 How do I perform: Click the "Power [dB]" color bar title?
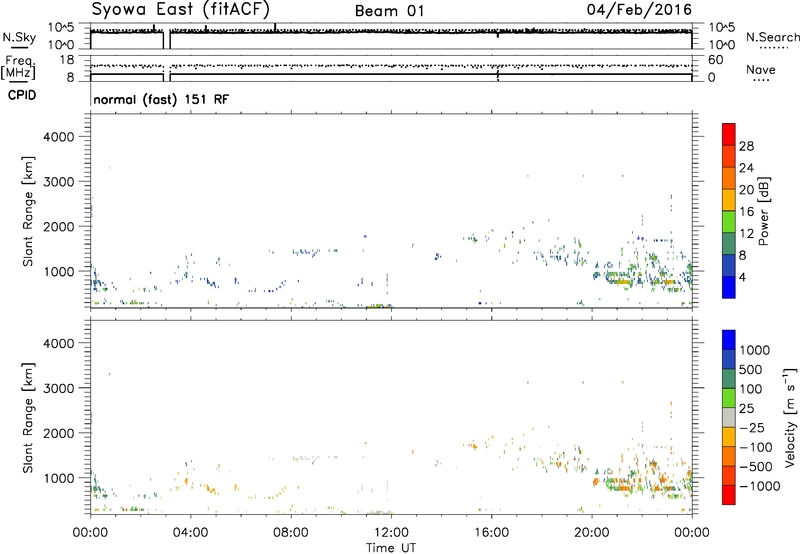[763, 211]
